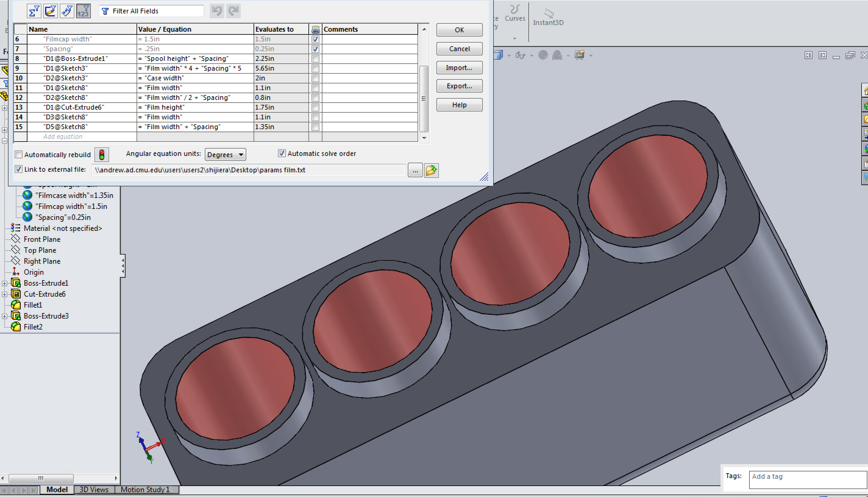
Task: Toggle Automatic solve order checkbox
Action: (x=282, y=153)
